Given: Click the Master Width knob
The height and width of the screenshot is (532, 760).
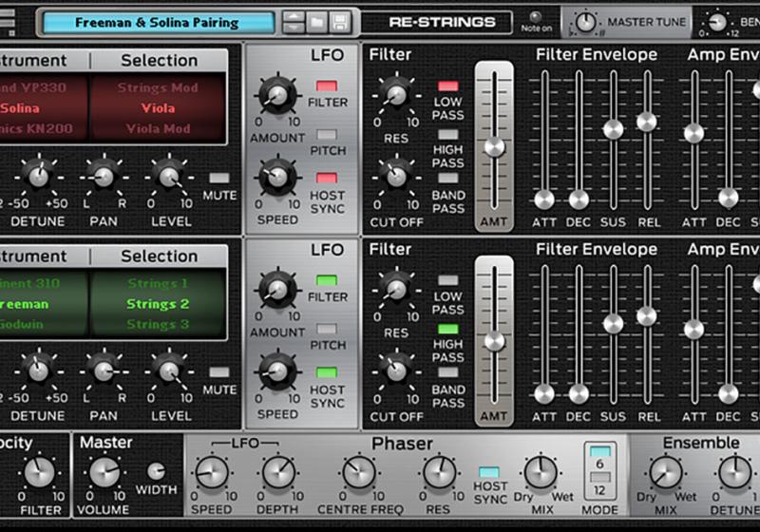Looking at the screenshot, I should pyautogui.click(x=156, y=471).
